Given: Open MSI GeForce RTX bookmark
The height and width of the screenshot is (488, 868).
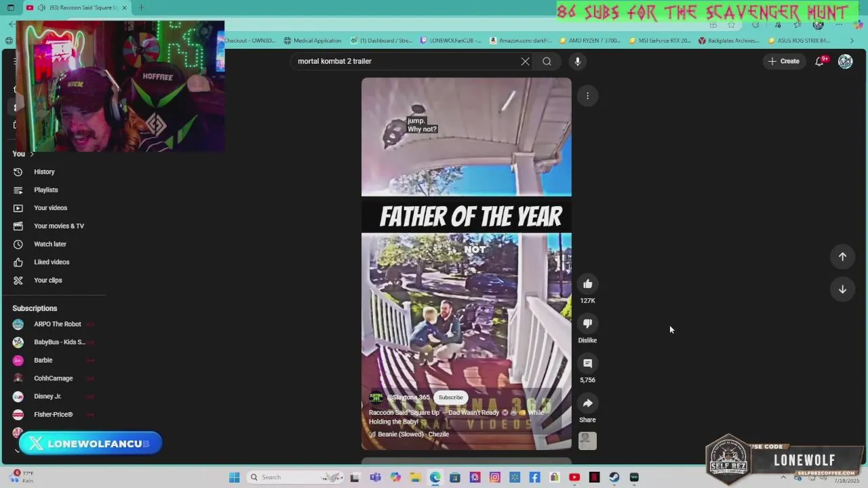Looking at the screenshot, I should coord(660,41).
